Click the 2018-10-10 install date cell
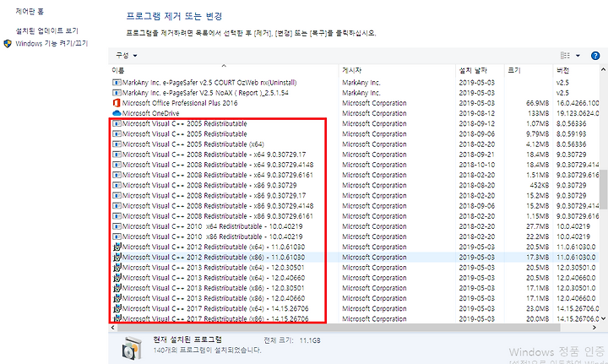 tap(476, 165)
